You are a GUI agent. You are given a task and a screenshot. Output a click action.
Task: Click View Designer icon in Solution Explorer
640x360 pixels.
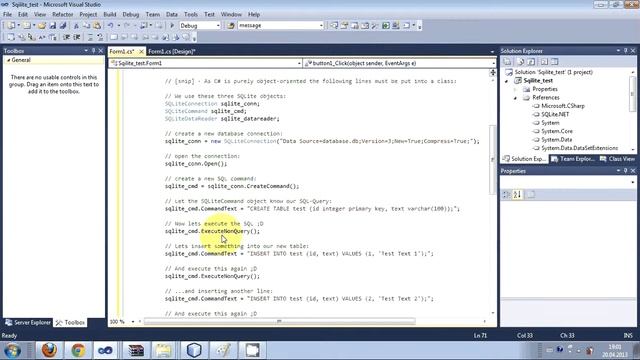click(x=554, y=62)
